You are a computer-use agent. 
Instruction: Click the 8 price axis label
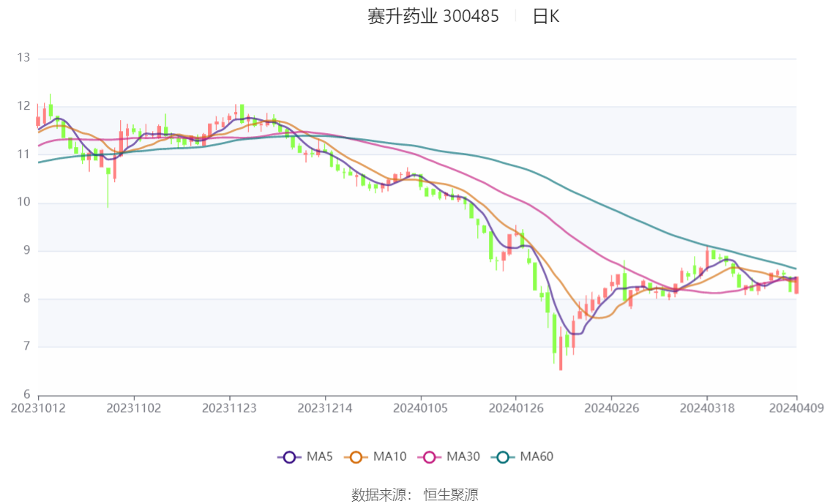[x=26, y=298]
